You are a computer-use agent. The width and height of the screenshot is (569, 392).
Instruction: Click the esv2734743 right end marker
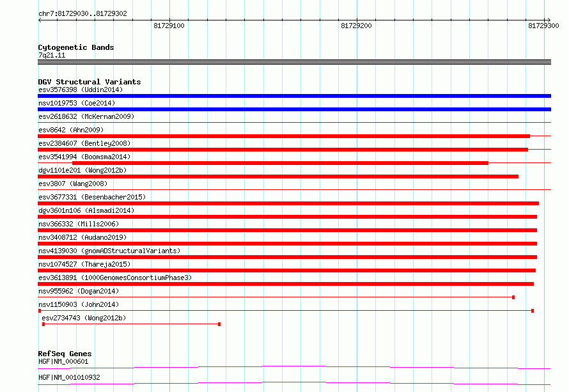click(x=219, y=324)
